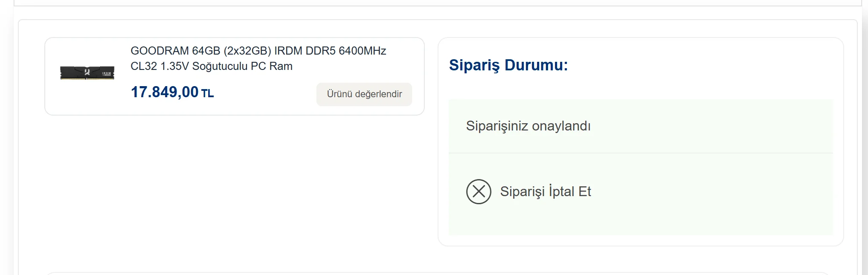Image resolution: width=868 pixels, height=275 pixels.
Task: Click the Siparişi İptal Et label text
Action: (x=546, y=191)
